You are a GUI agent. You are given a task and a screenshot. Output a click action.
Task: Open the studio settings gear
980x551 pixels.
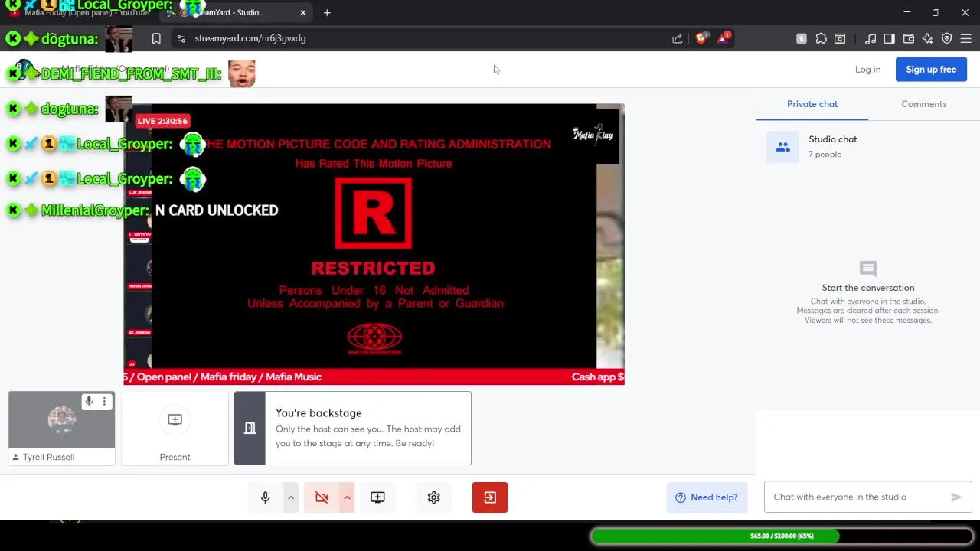433,497
